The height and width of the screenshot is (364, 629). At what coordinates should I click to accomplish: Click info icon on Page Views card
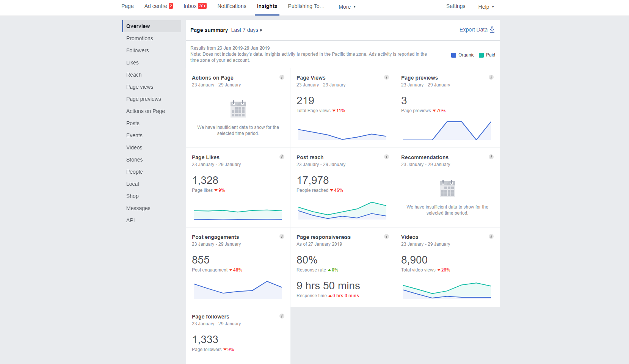(386, 77)
